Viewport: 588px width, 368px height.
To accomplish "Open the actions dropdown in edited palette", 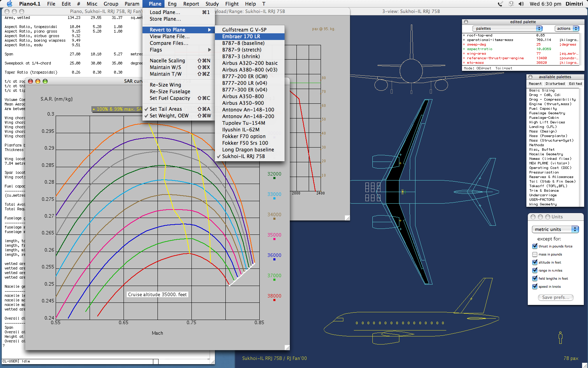I will coord(567,28).
